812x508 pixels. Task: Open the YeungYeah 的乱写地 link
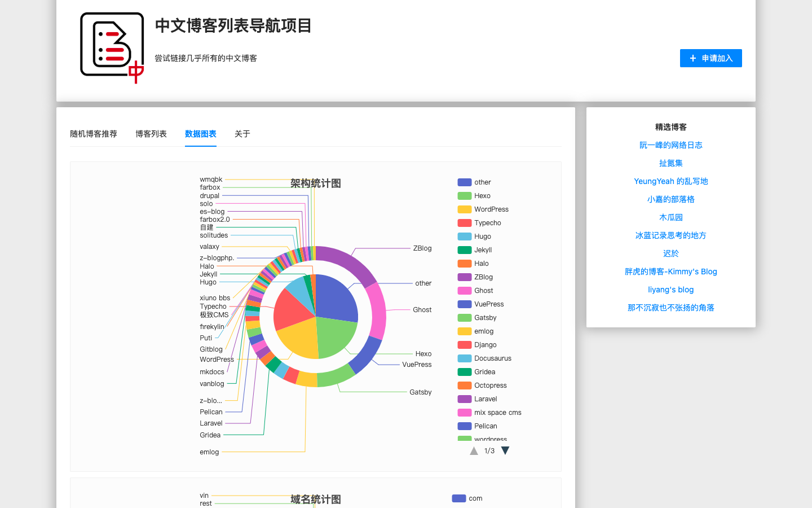(670, 181)
